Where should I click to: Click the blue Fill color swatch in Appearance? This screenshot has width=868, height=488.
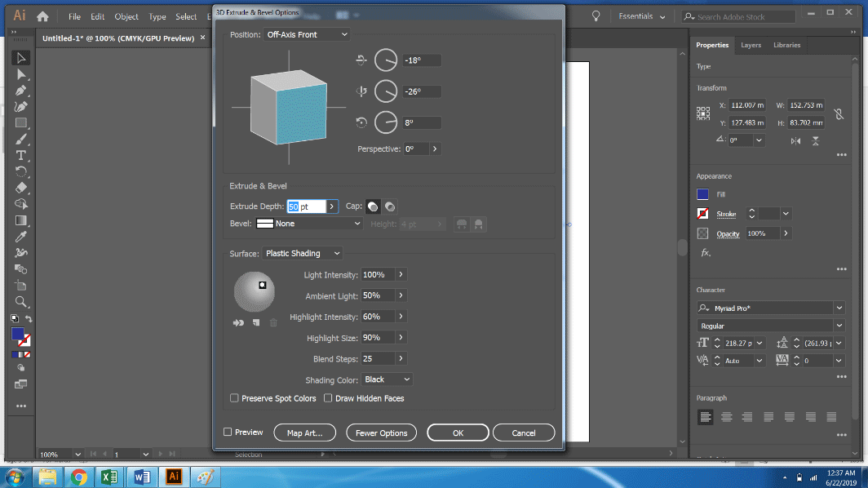click(703, 193)
